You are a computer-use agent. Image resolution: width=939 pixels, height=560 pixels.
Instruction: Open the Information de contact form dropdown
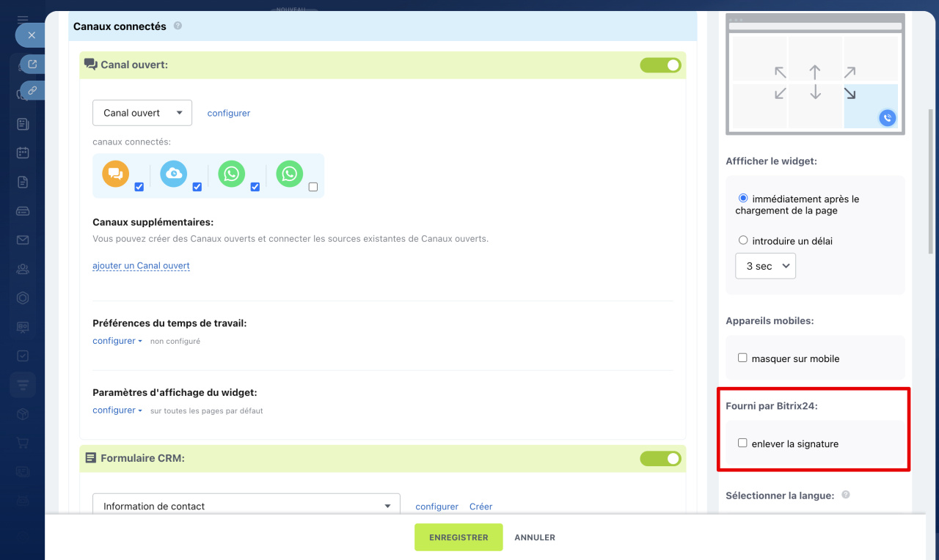point(246,506)
